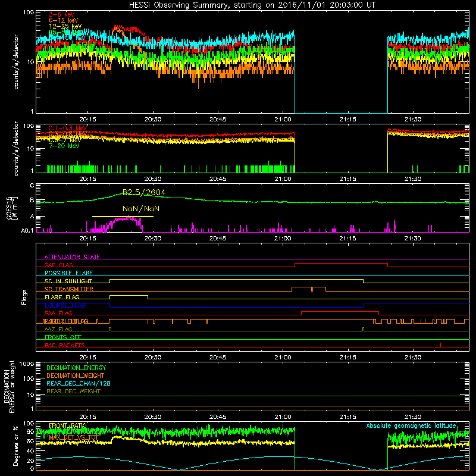Click the FRONT_RATIO legend label

pyautogui.click(x=68, y=425)
